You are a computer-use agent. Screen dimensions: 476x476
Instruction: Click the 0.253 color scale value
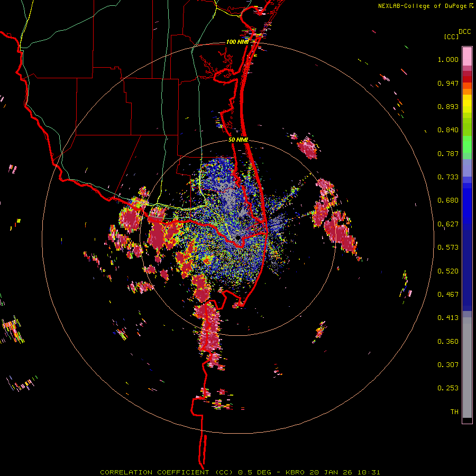tap(448, 388)
